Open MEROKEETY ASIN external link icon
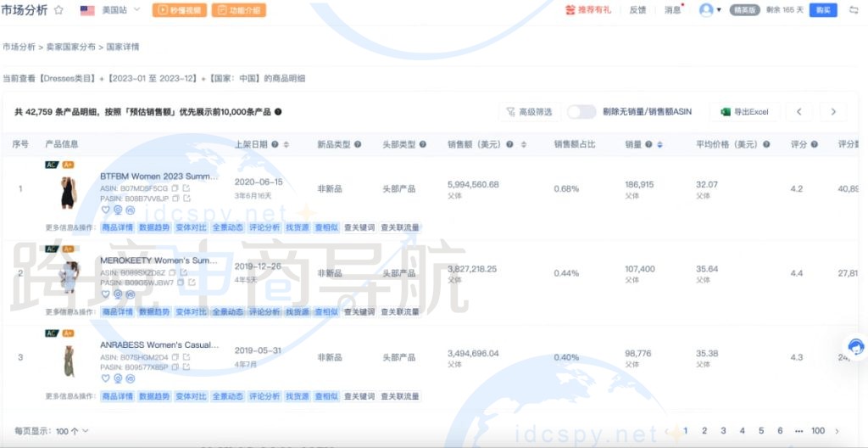 pyautogui.click(x=184, y=273)
